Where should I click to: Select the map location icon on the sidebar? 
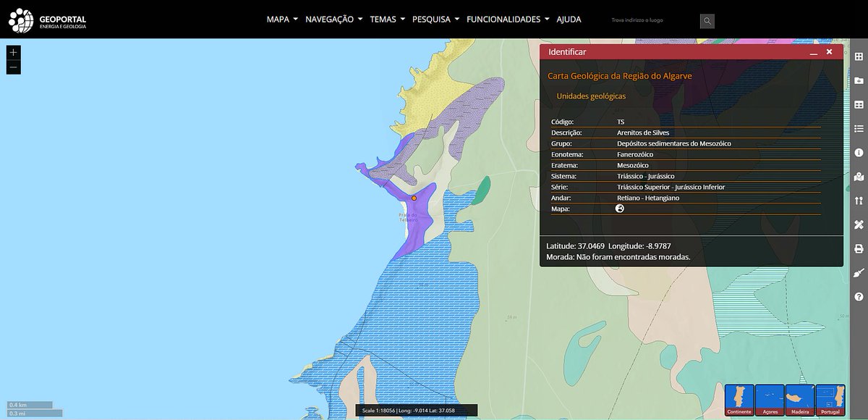pos(857,177)
